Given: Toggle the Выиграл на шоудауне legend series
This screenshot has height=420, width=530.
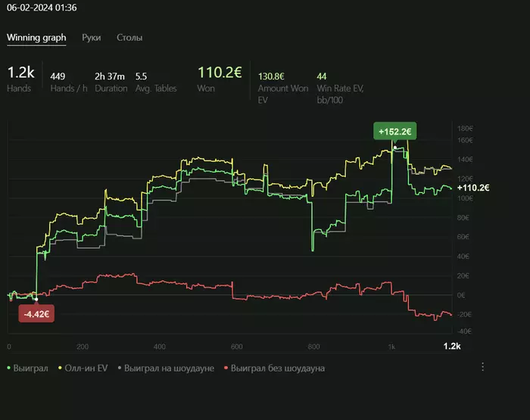Looking at the screenshot, I should 166,368.
